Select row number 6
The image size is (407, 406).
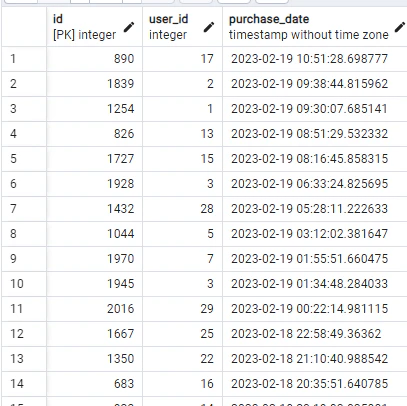pyautogui.click(x=24, y=184)
